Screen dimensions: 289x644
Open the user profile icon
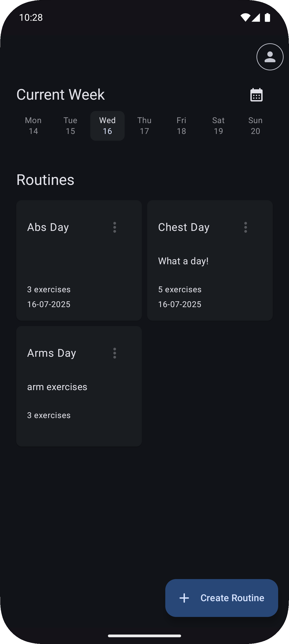[270, 57]
